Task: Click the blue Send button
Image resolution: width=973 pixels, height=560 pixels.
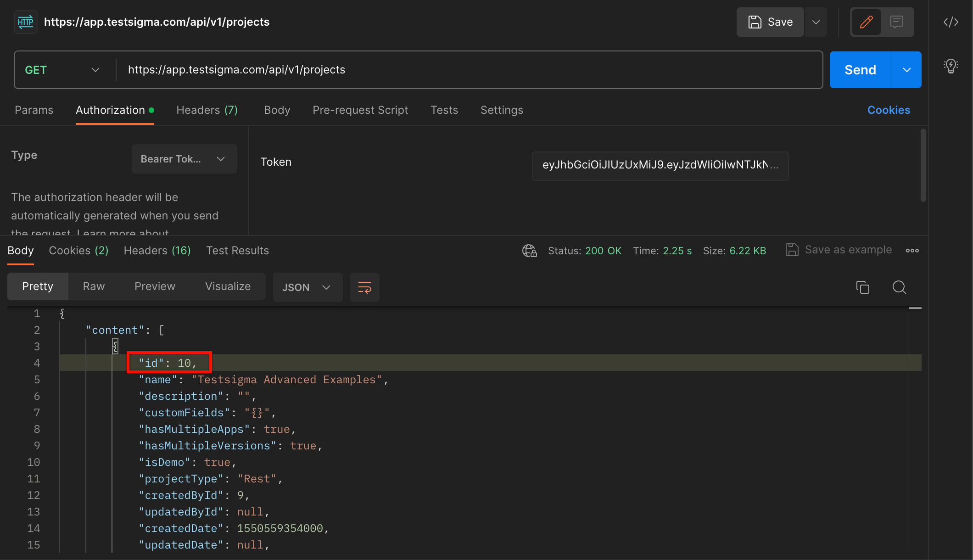Action: tap(860, 70)
